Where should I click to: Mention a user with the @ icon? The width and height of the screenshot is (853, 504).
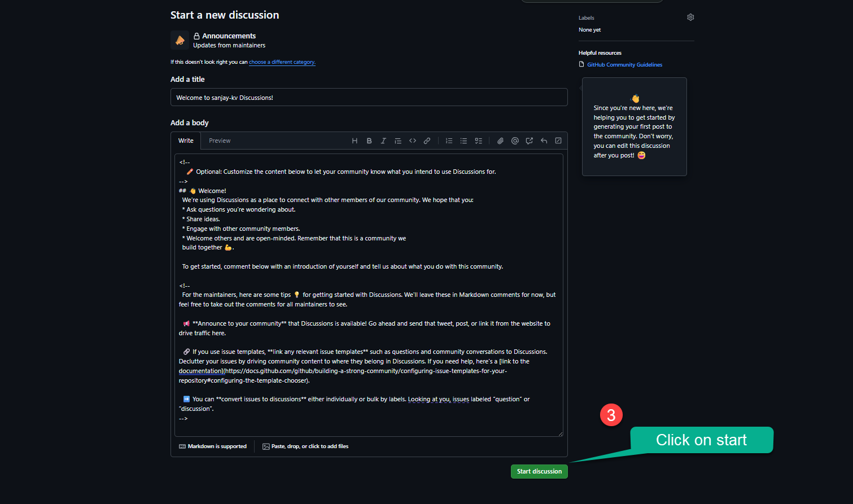515,141
